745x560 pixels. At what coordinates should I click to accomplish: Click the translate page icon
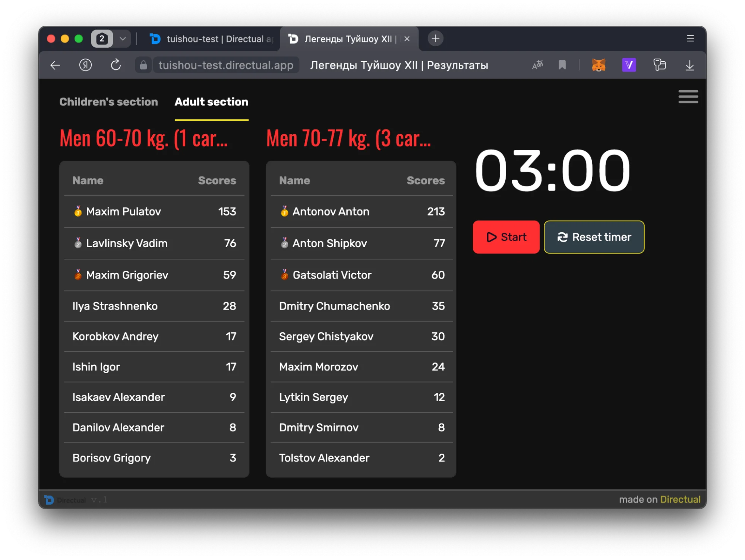click(537, 65)
